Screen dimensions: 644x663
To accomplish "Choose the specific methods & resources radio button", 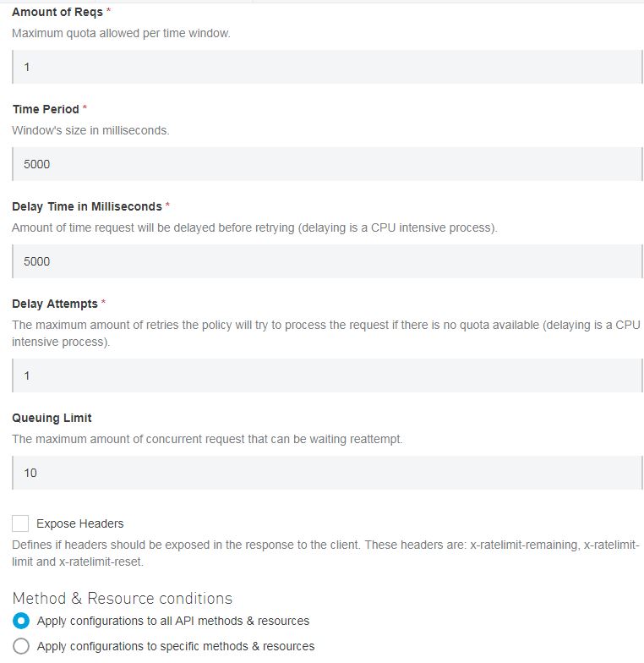I will [21, 646].
